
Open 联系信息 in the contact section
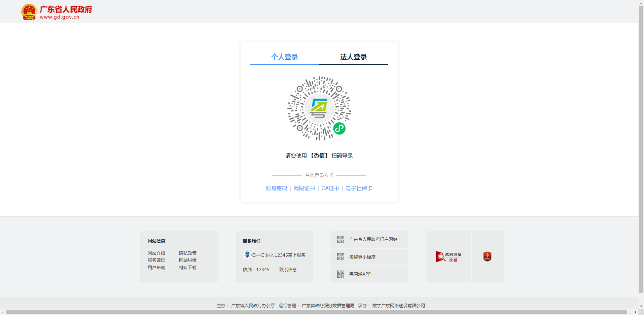tap(288, 270)
